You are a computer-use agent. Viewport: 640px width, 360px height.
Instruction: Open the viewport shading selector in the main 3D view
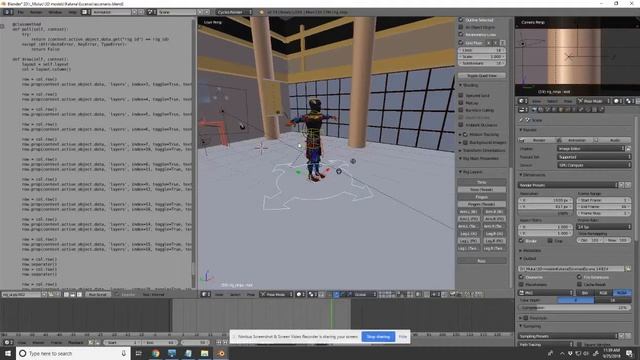coord(300,294)
